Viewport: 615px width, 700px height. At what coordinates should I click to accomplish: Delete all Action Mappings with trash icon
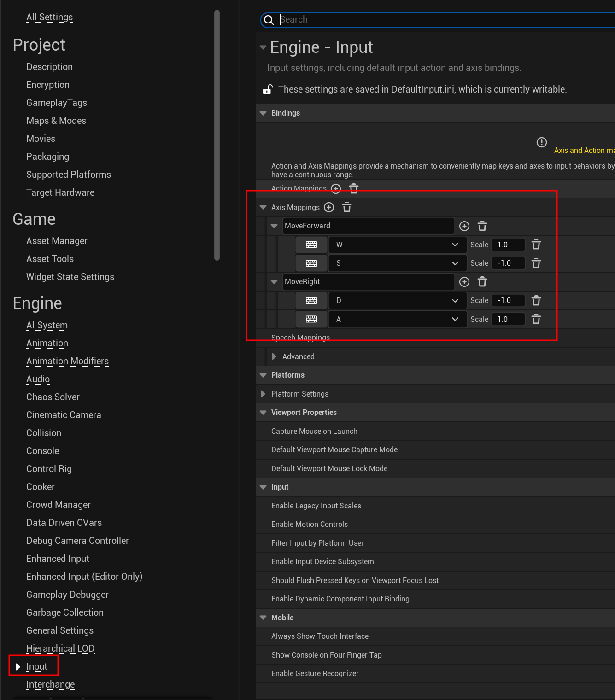pos(354,188)
